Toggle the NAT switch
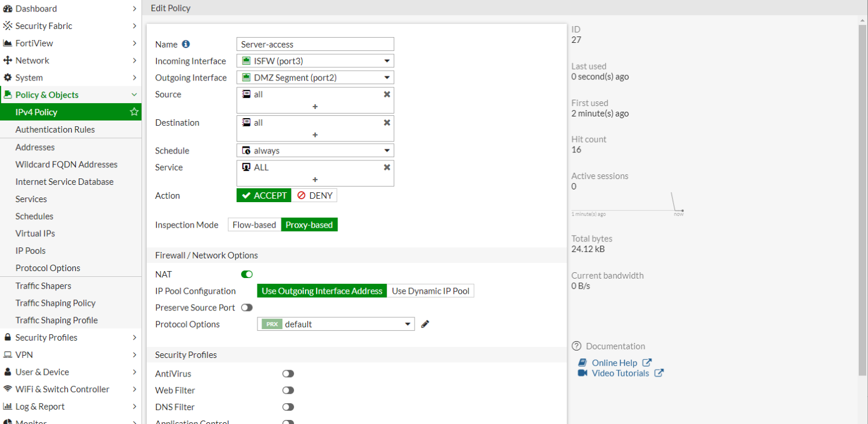 coord(247,275)
